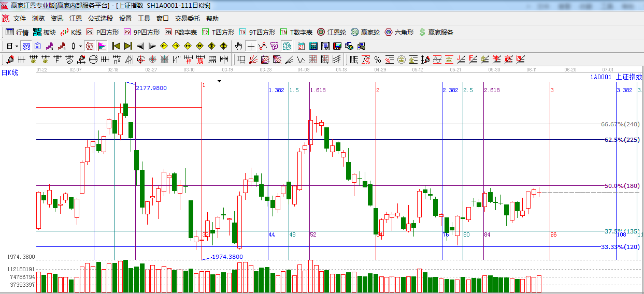Open the calendar icon showing 21
The height and width of the screenshot is (294, 644).
point(301,46)
